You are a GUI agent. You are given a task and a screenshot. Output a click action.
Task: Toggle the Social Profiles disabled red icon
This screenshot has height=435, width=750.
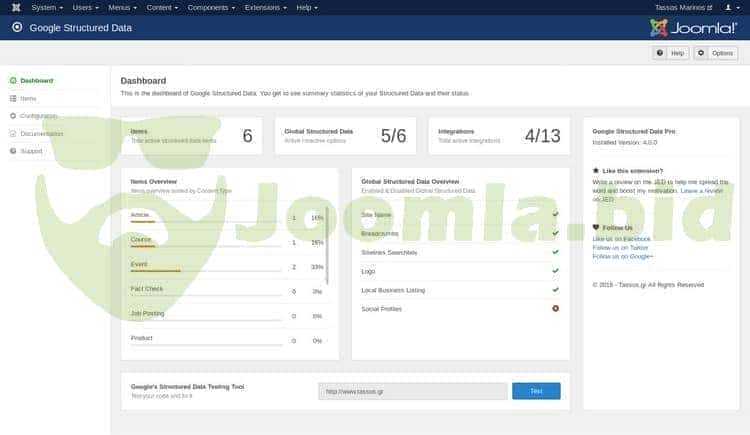[555, 308]
